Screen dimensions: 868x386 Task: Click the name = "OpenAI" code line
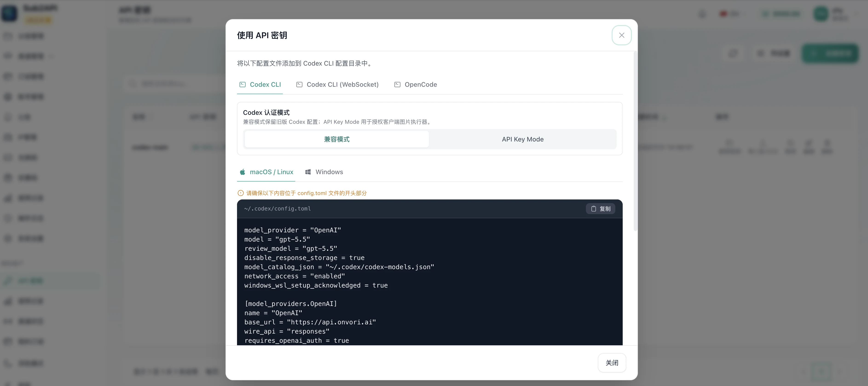coord(273,313)
